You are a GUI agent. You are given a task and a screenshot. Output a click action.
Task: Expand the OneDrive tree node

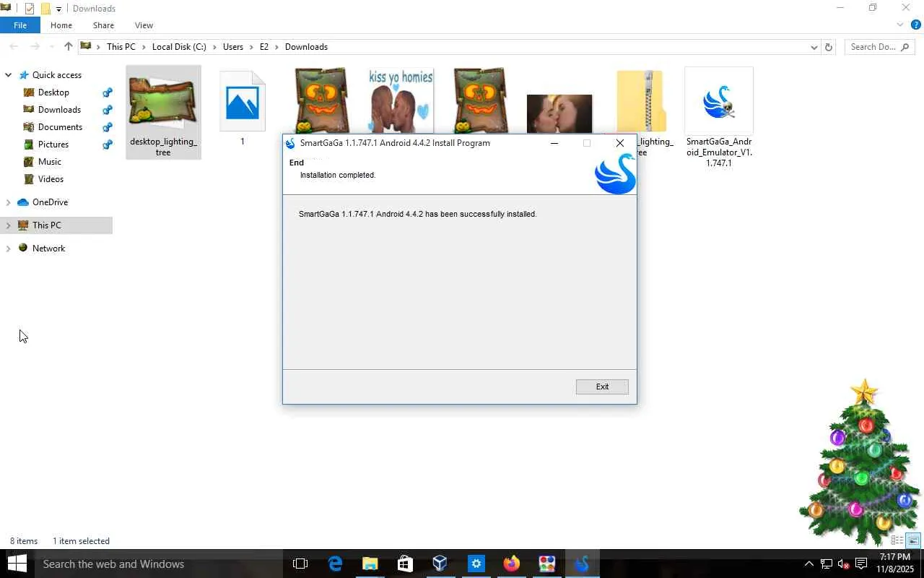9,202
